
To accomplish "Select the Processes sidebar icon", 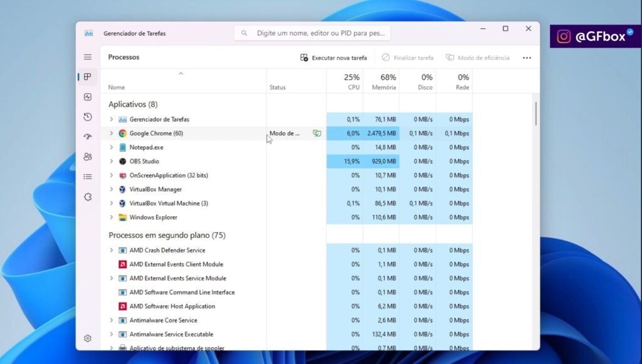I will [88, 77].
